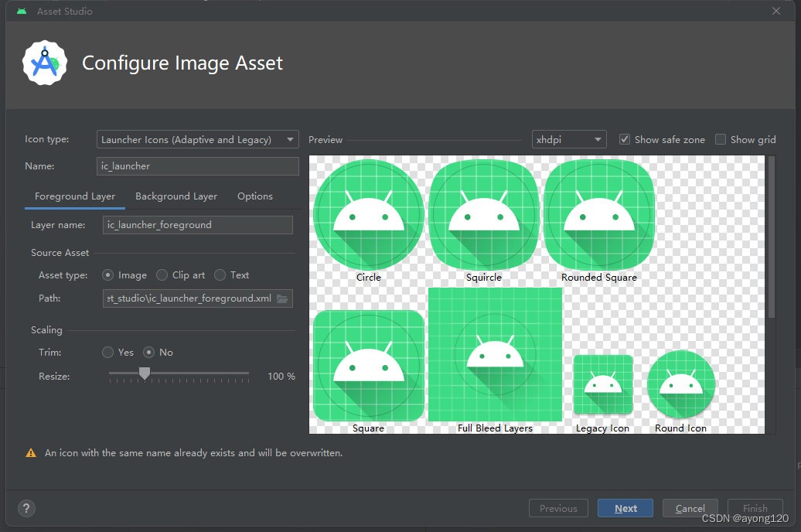Select the Legacy Icon preview
801x532 pixels.
(x=603, y=384)
